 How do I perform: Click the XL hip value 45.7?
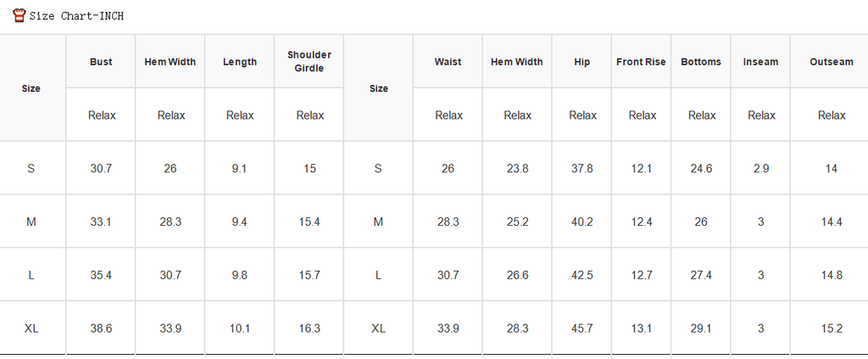pos(582,328)
